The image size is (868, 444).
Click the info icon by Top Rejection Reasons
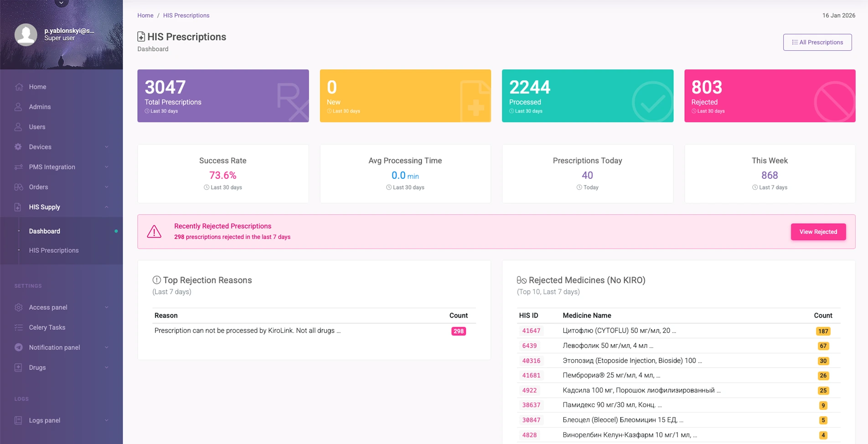pyautogui.click(x=156, y=280)
